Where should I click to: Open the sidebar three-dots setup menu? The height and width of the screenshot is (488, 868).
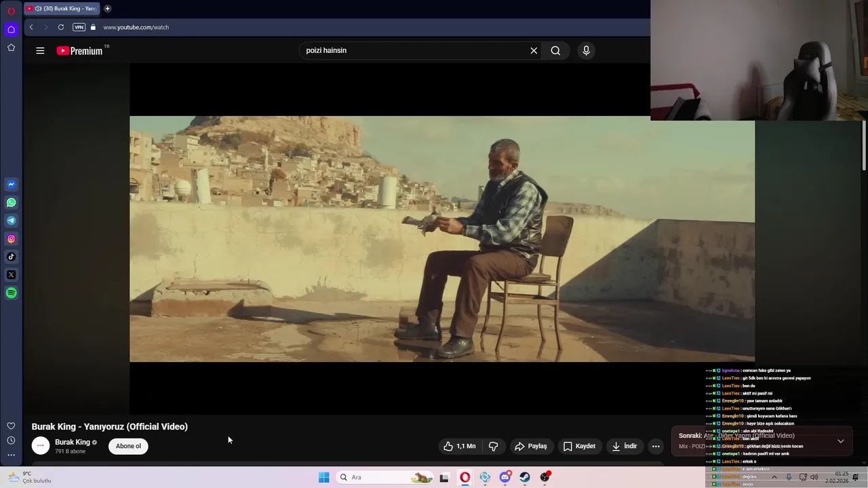click(11, 455)
